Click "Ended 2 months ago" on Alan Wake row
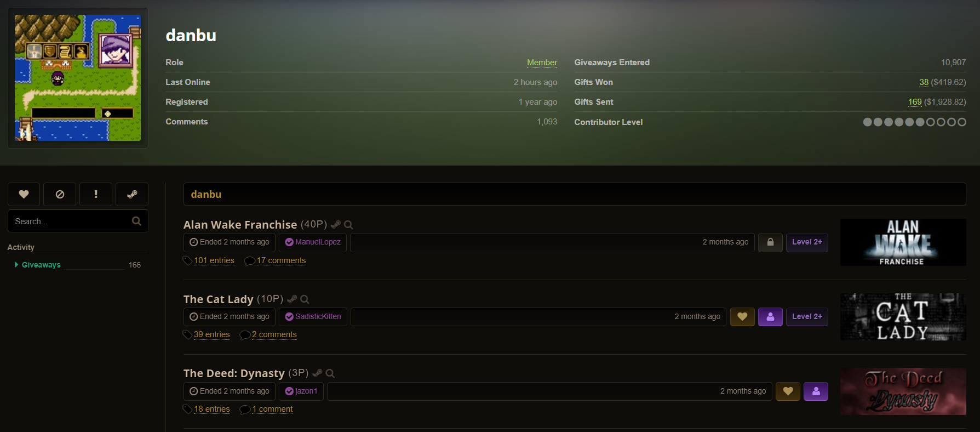Viewport: 980px width, 432px height. pyautogui.click(x=230, y=242)
